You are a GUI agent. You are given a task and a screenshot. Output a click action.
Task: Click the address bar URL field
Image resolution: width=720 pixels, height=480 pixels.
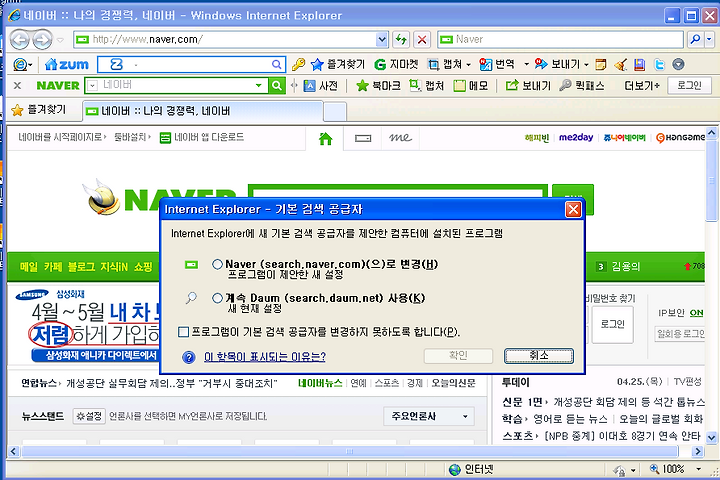(x=225, y=40)
